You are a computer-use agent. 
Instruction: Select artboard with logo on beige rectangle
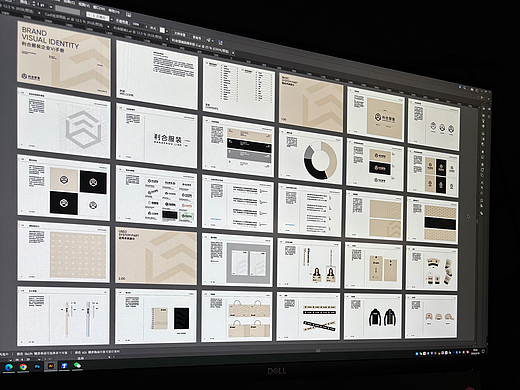pyautogui.click(x=375, y=114)
